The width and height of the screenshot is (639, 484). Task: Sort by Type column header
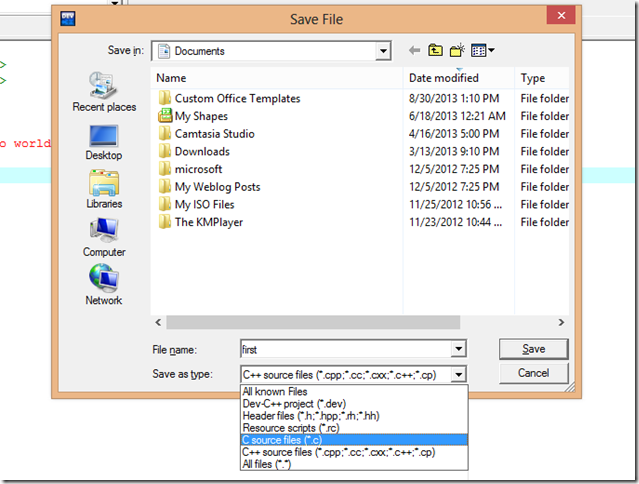click(x=542, y=78)
